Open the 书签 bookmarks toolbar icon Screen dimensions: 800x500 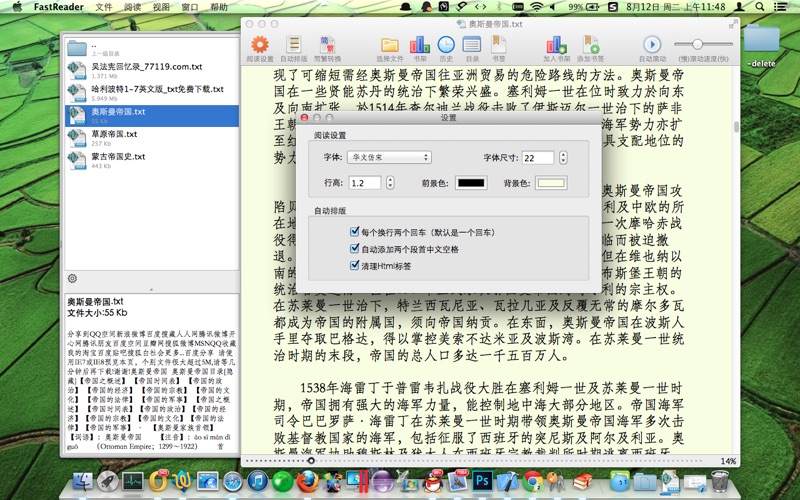point(498,45)
